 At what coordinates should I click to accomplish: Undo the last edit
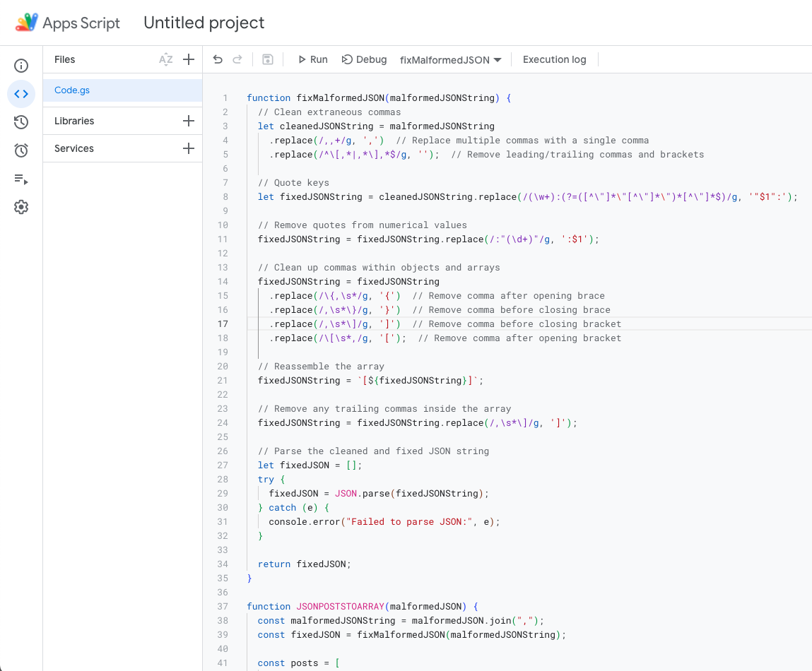(218, 59)
